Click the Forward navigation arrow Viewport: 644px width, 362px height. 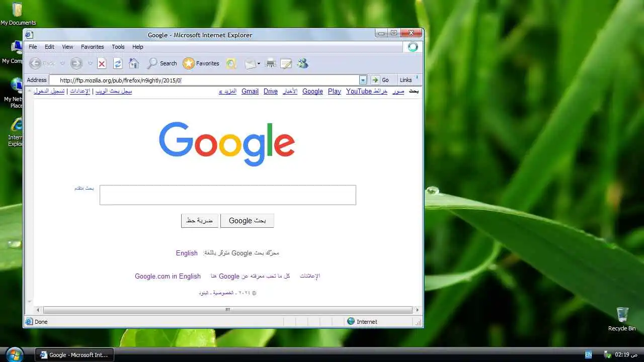[x=76, y=63]
